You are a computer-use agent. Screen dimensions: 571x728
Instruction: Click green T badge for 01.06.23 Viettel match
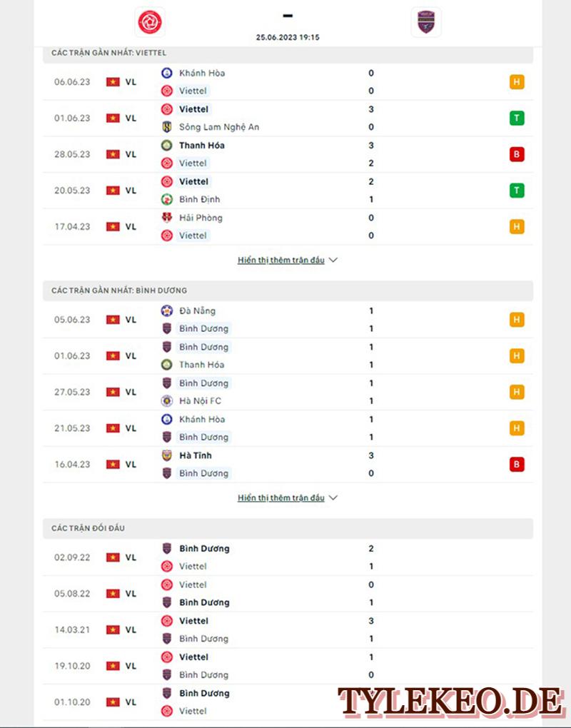[517, 118]
